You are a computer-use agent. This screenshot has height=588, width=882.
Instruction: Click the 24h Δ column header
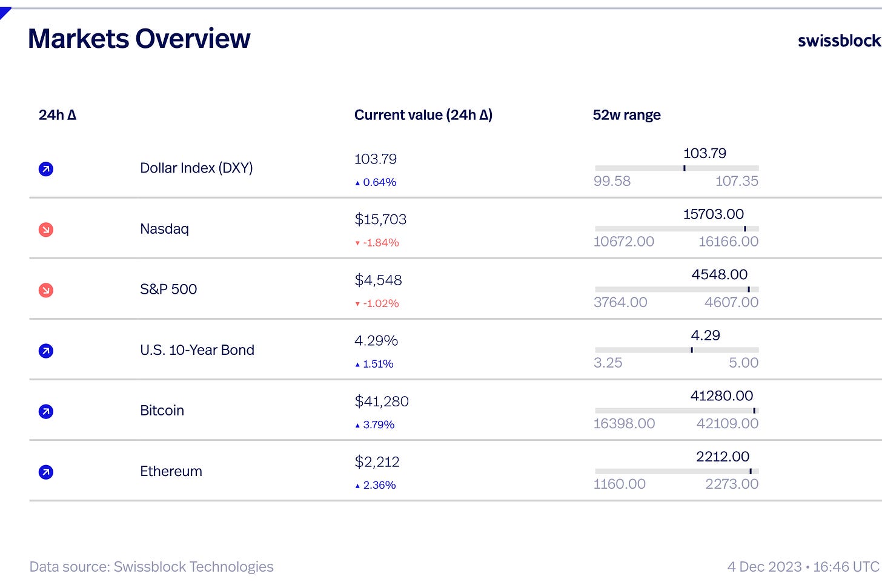(58, 115)
